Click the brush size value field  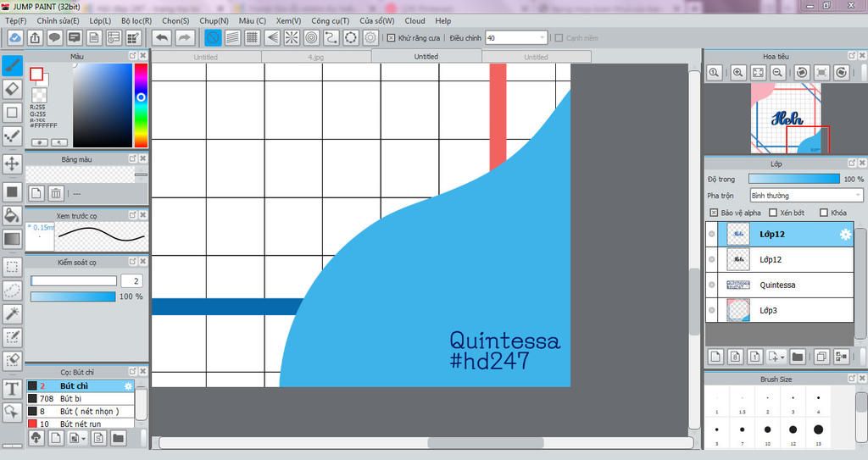click(x=132, y=281)
